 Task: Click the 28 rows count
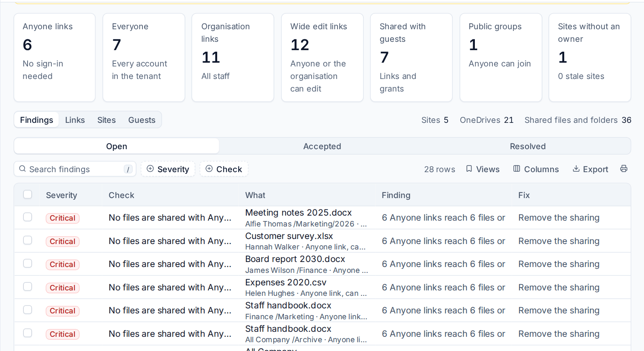(439, 169)
